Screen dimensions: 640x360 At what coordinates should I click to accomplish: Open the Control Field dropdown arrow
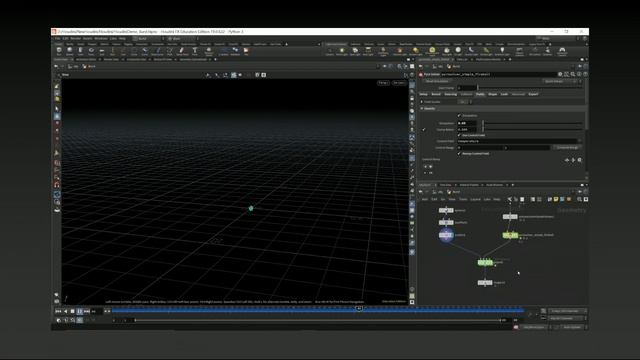580,141
